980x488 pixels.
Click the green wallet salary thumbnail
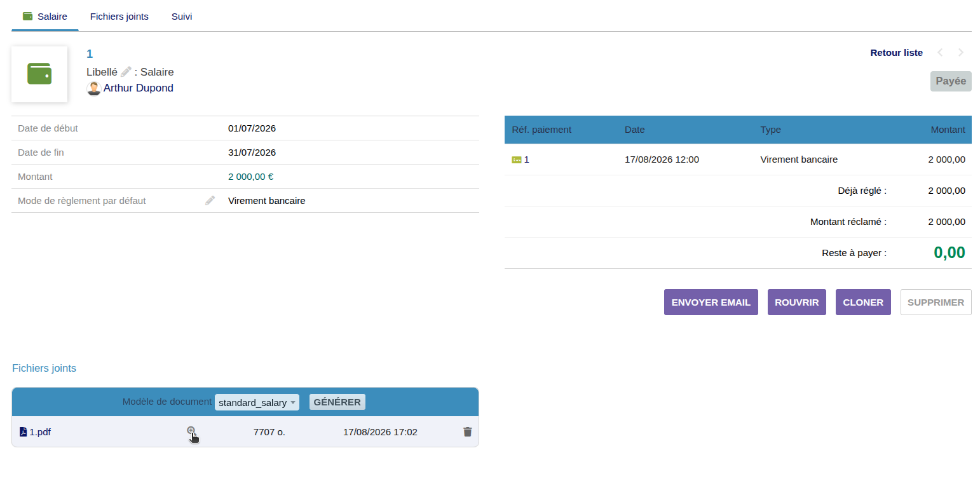[39, 74]
